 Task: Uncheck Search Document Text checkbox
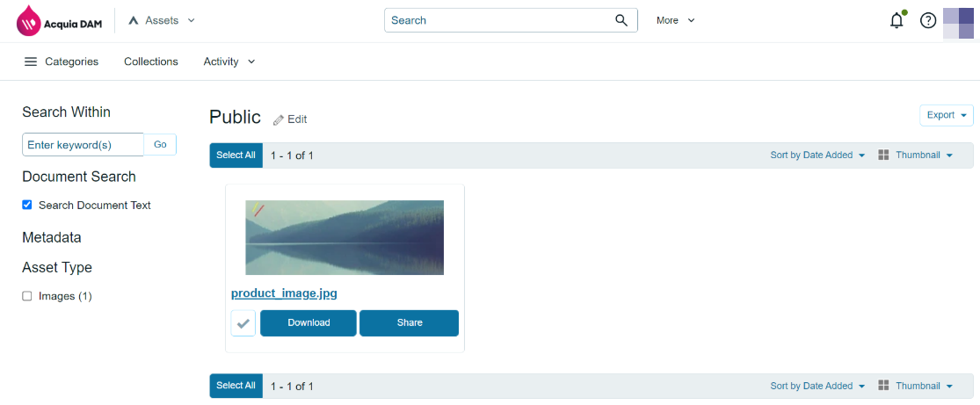point(27,205)
